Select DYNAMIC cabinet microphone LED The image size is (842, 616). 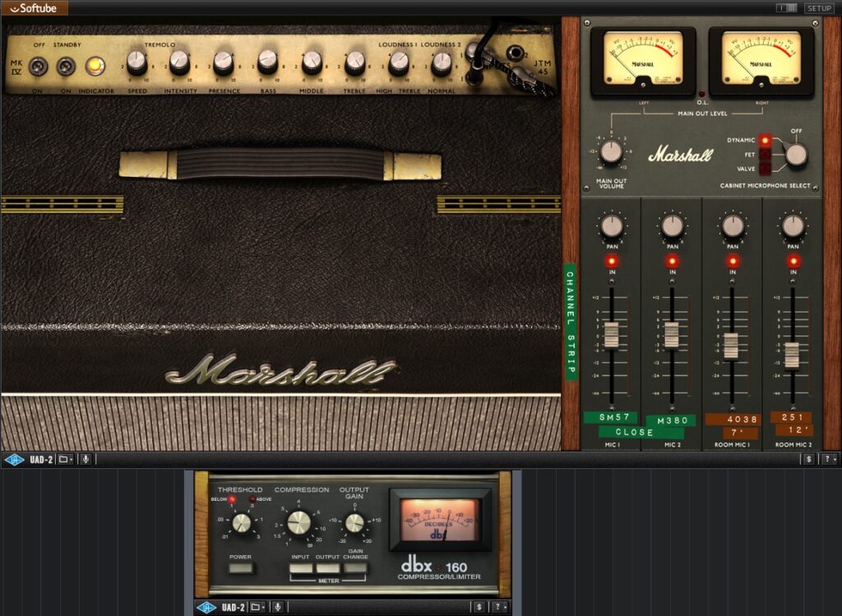[765, 141]
